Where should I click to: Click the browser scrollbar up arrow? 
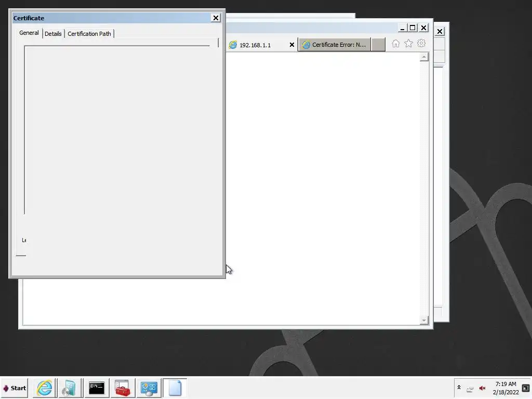[x=424, y=57]
